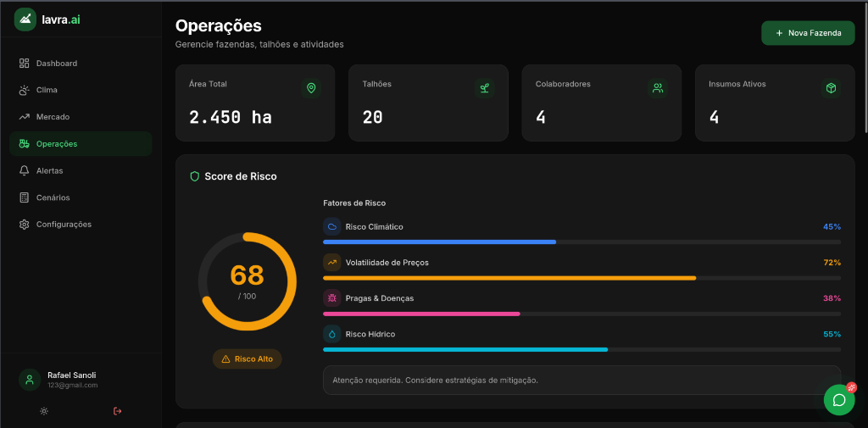Open the Dashboard menu item
This screenshot has width=868, height=428.
56,64
